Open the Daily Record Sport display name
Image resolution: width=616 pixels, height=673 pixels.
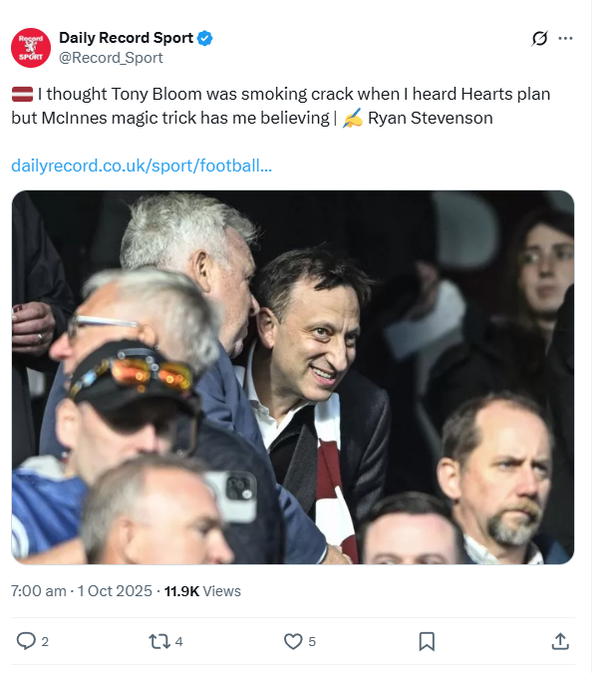[126, 38]
